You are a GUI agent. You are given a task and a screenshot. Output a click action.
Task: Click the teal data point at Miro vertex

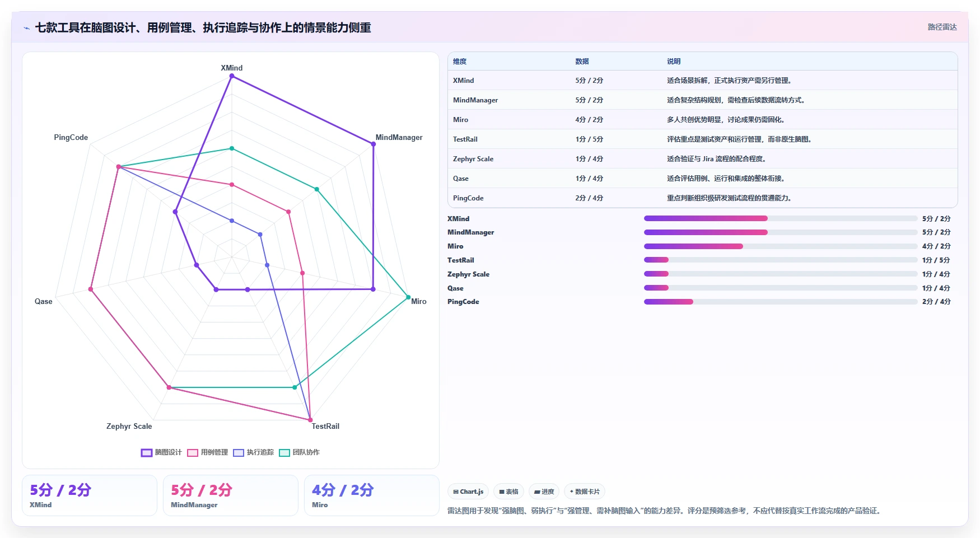coord(408,297)
